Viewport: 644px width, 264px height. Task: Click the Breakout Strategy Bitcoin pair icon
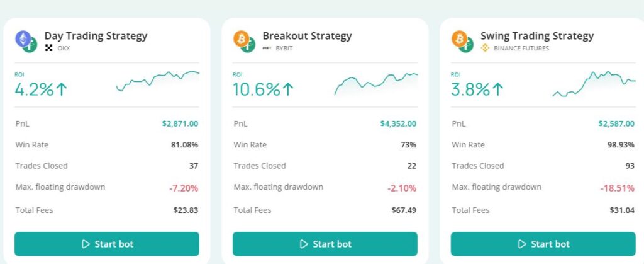244,41
